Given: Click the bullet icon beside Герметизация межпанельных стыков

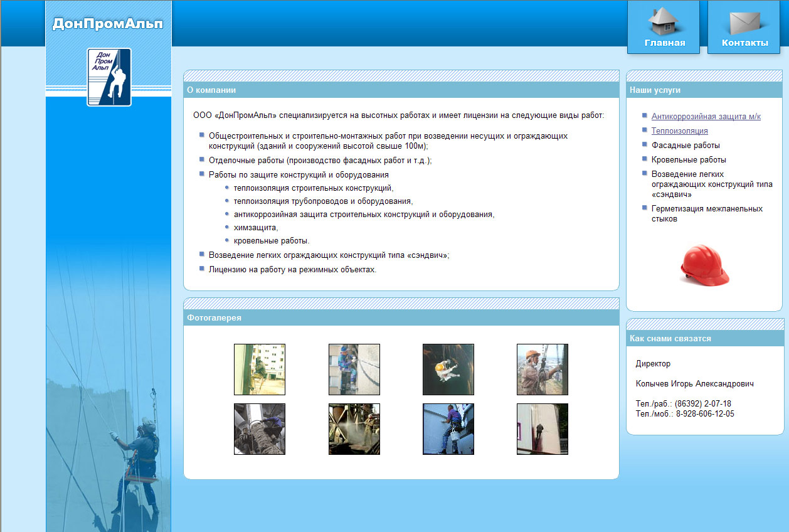Looking at the screenshot, I should (x=645, y=208).
